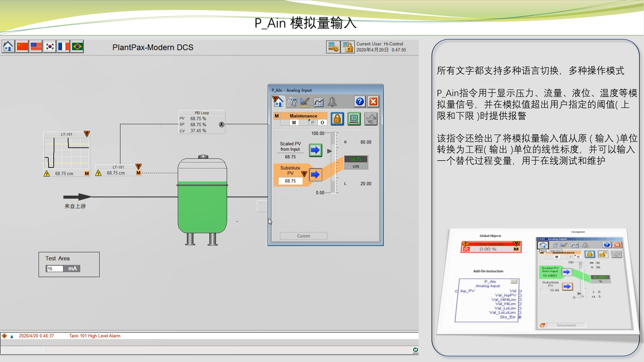Close the P_AIn Analog Input faceplate
Screen dimensions: 644x362
pos(373,102)
